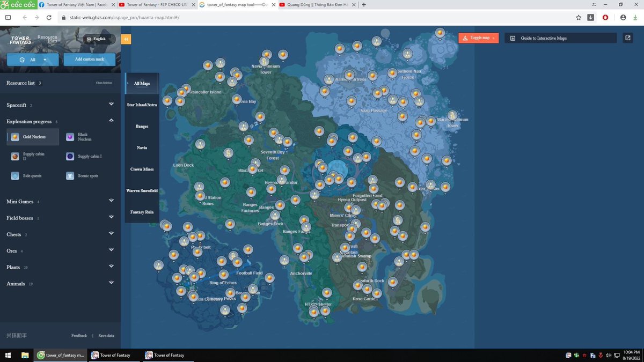Open the Windows Start menu
Viewport: 644px width, 362px height.
point(8,355)
